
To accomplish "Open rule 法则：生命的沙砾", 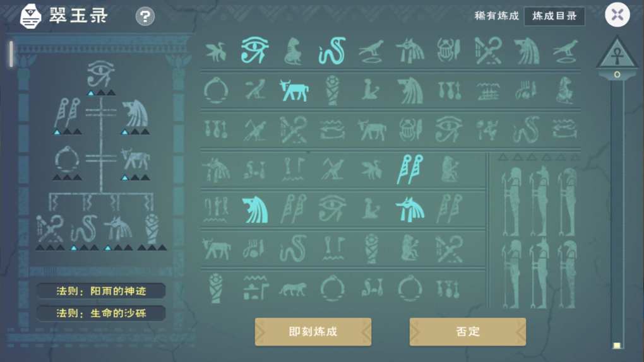I will pyautogui.click(x=101, y=313).
